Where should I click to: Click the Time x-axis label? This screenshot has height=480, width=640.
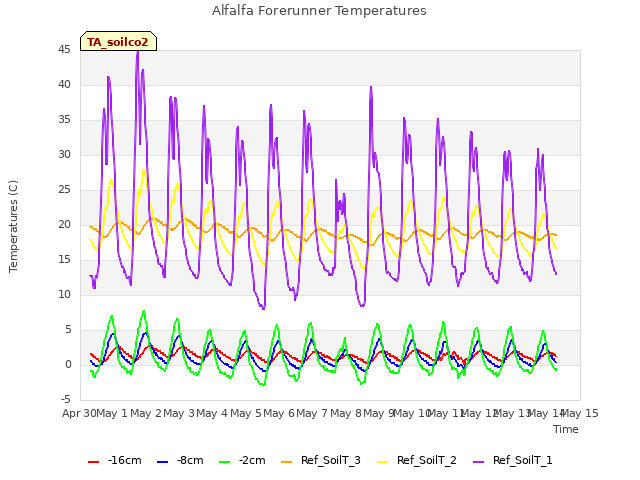click(x=566, y=429)
